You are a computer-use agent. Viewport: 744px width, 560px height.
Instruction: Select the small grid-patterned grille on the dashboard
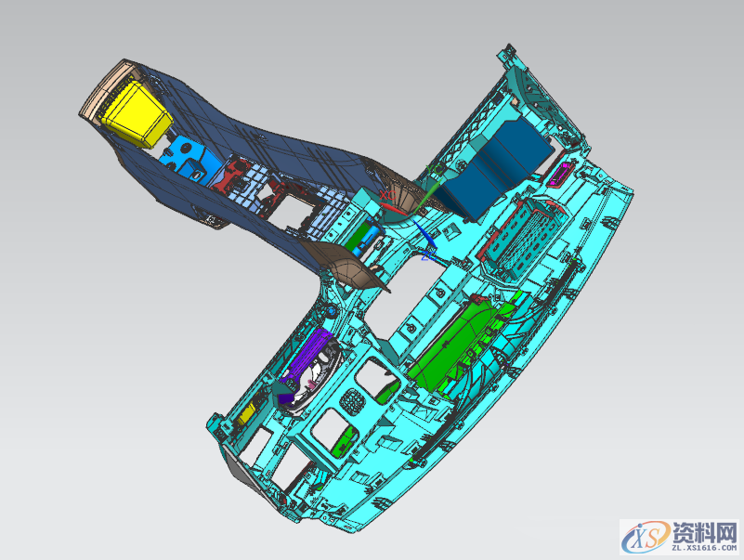[353, 400]
